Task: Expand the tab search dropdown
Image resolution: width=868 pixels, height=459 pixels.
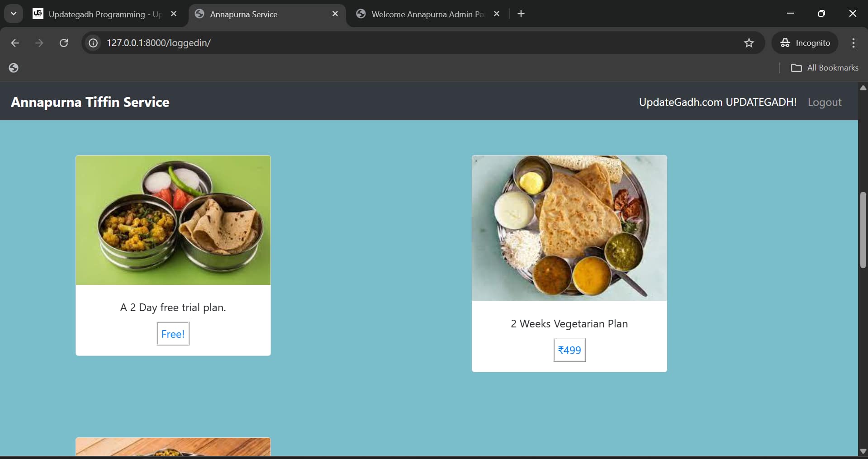Action: click(x=14, y=14)
